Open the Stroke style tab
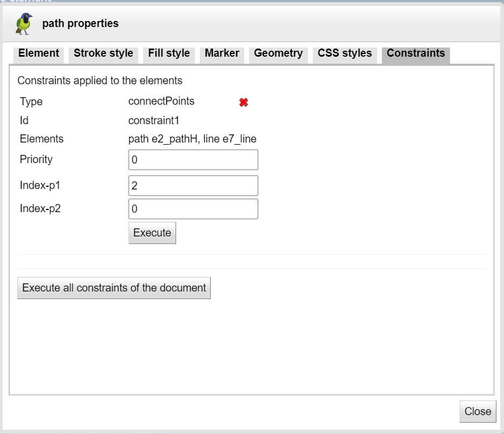The image size is (504, 434). (103, 55)
